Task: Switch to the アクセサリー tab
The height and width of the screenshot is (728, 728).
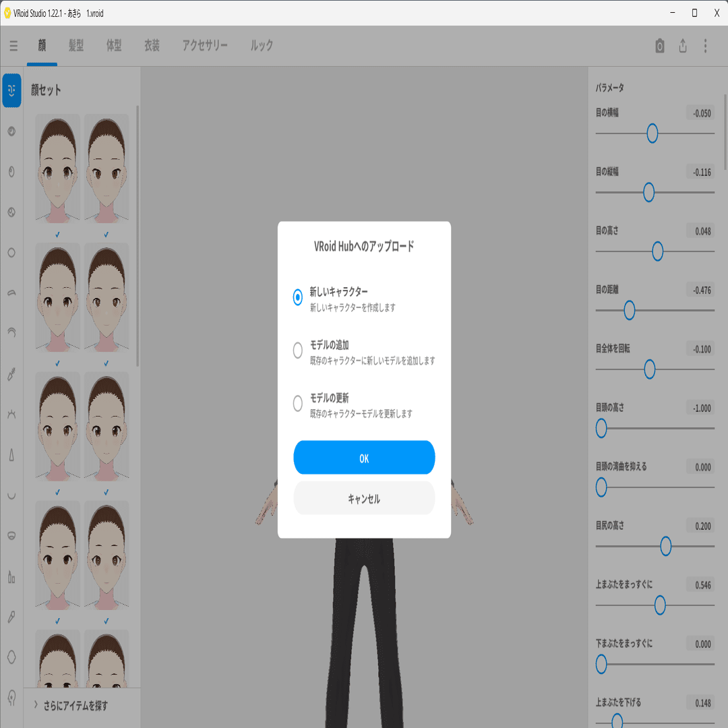Action: click(205, 46)
